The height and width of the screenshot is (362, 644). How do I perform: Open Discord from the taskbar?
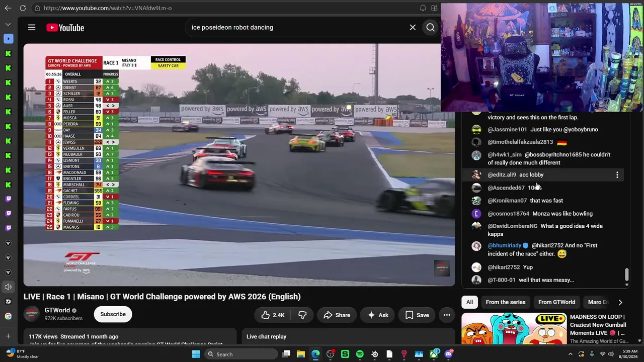click(448, 354)
